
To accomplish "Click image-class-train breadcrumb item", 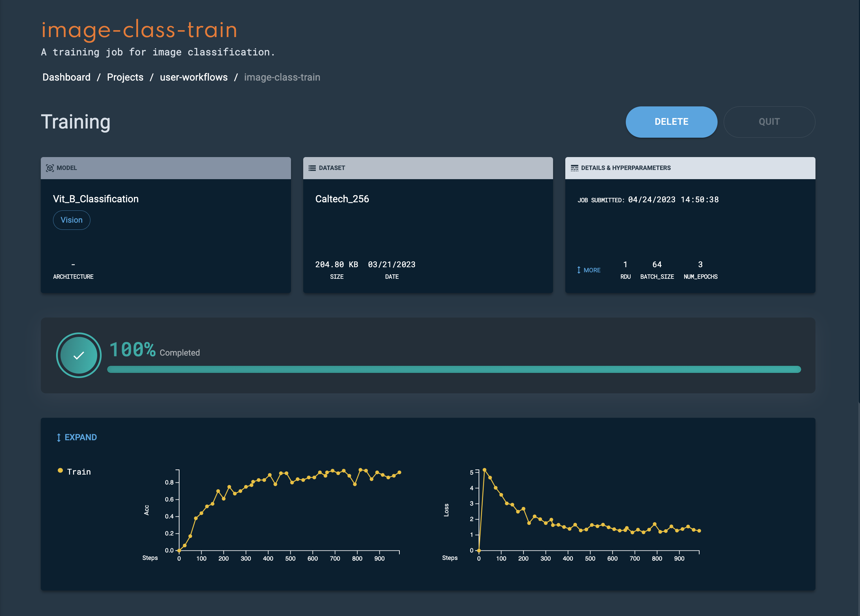I will click(282, 77).
